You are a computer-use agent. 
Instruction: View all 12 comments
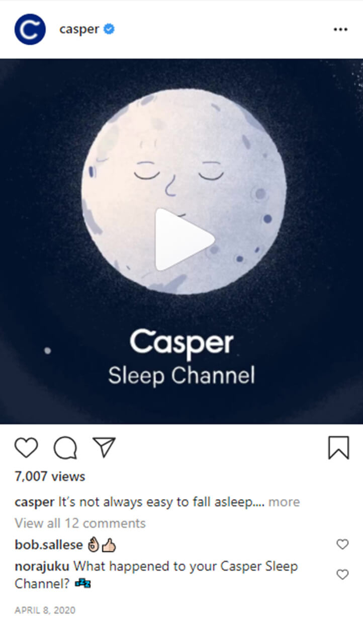(x=80, y=523)
